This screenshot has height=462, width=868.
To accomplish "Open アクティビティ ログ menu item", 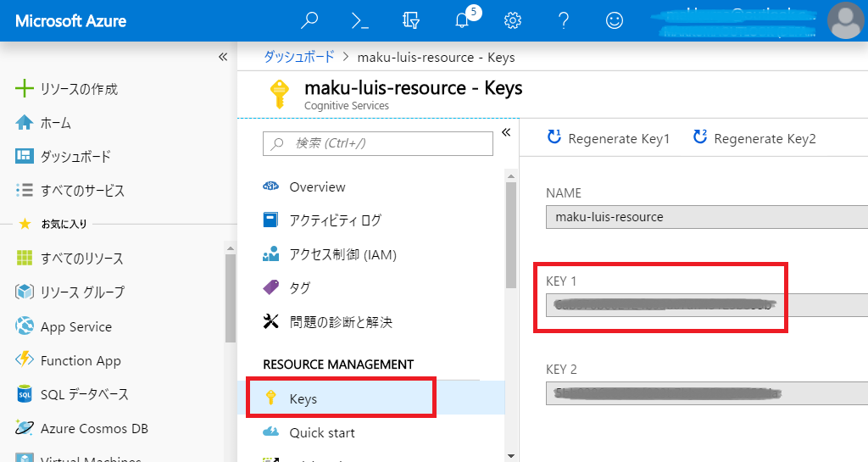I will point(336,220).
